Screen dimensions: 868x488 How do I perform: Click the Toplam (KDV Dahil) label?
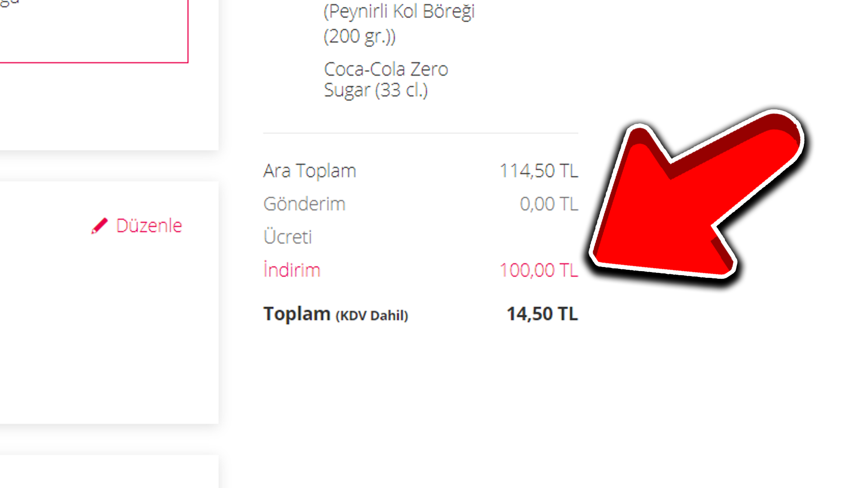tap(336, 314)
